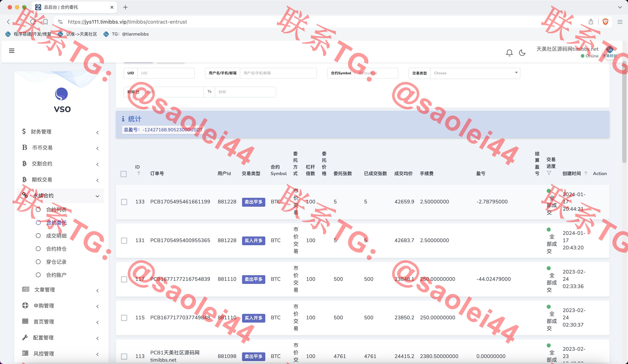Click 卖出平多 badge in row 133
The image size is (628, 364).
(x=253, y=202)
